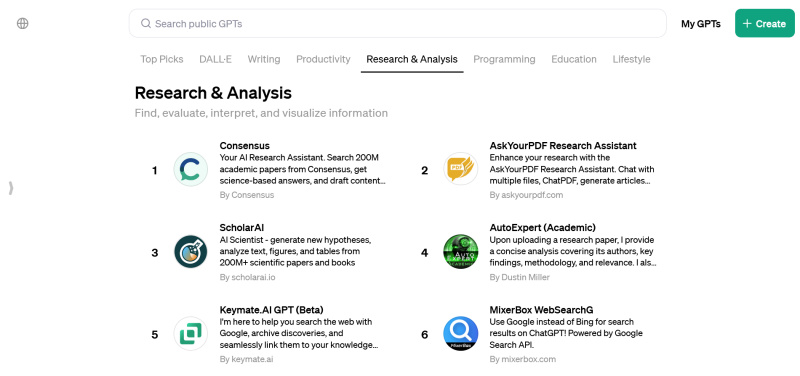Click 'By askyourpdf.com' author text
Viewport: 800px width, 376px height.
point(526,195)
